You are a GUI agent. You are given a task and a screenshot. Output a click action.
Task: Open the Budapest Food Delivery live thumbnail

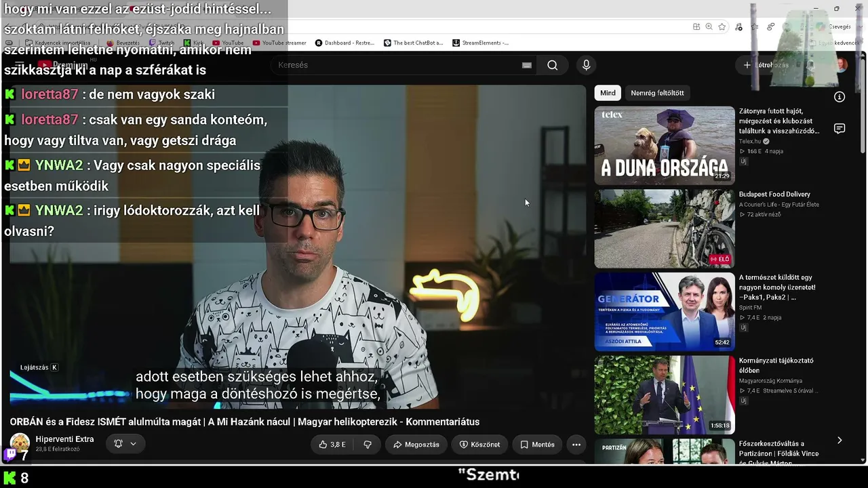[665, 228]
